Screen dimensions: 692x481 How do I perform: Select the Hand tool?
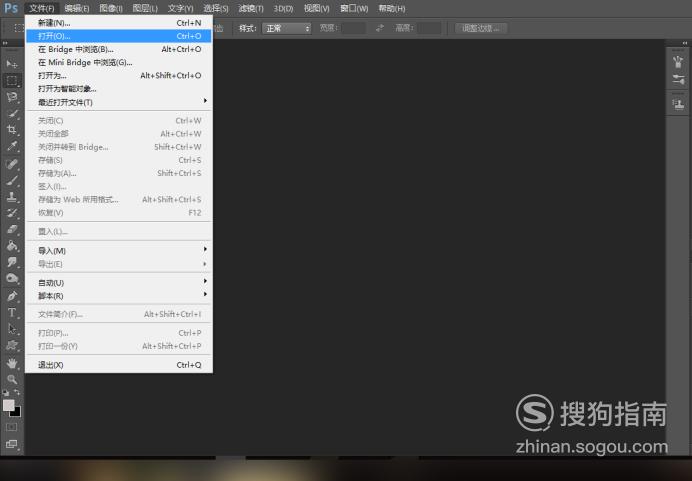12,363
